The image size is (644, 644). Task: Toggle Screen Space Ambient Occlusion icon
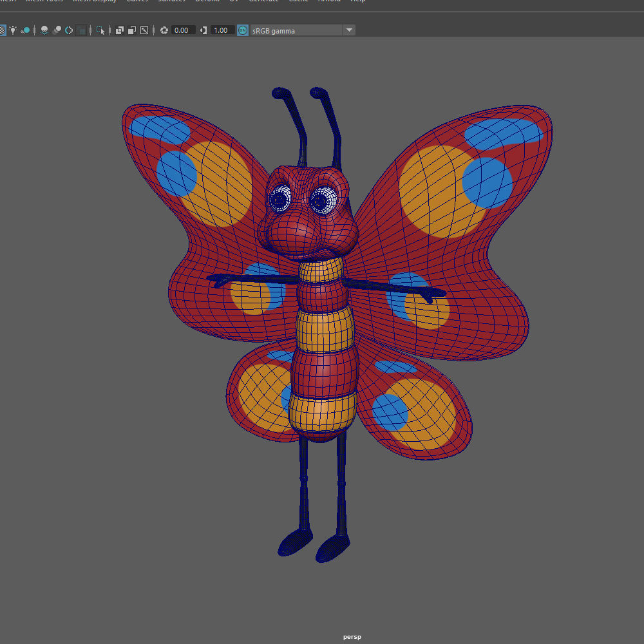[x=44, y=30]
